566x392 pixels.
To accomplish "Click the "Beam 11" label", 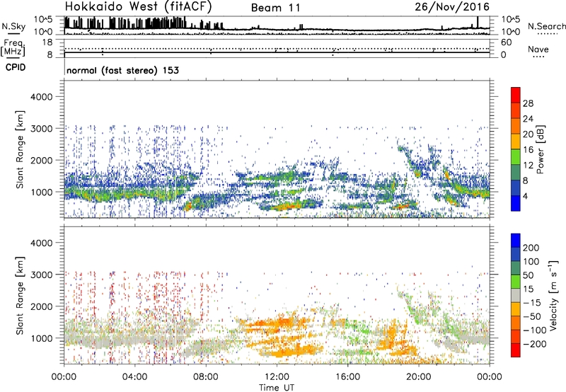I will [275, 8].
